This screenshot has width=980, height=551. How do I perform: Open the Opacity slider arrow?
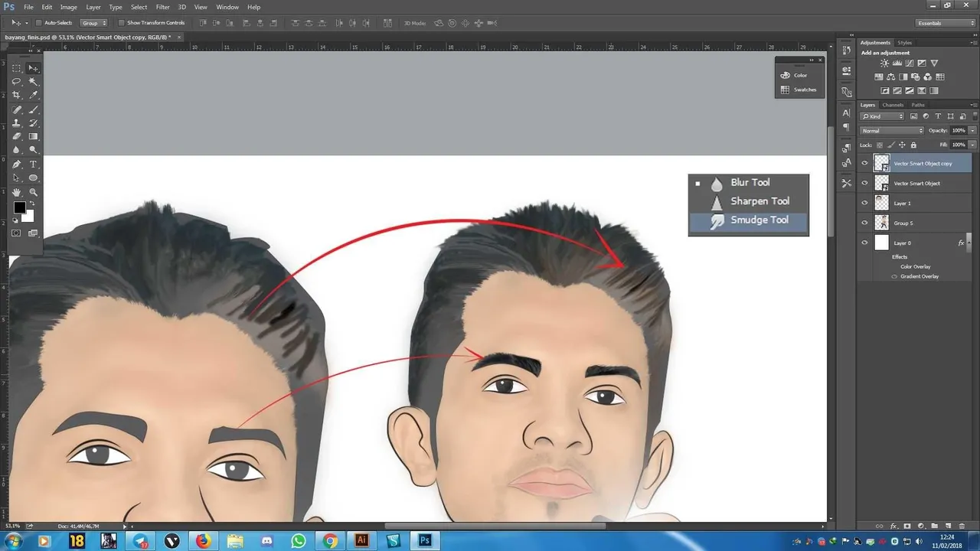click(972, 131)
